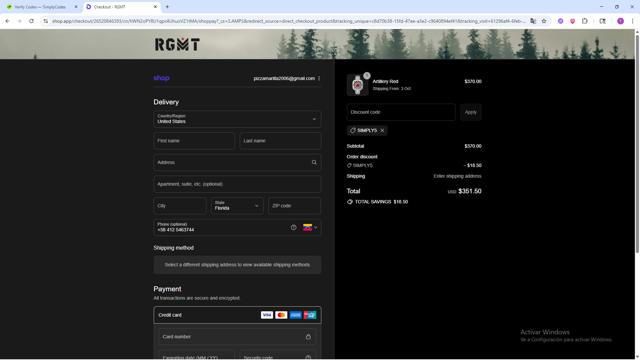Click the Shop Pay logo
The width and height of the screenshot is (640, 360).
coord(161,78)
